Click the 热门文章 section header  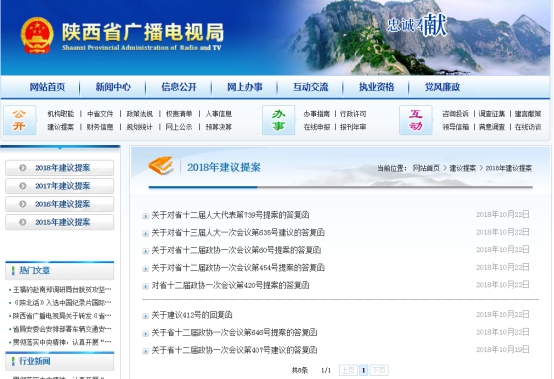(59, 271)
